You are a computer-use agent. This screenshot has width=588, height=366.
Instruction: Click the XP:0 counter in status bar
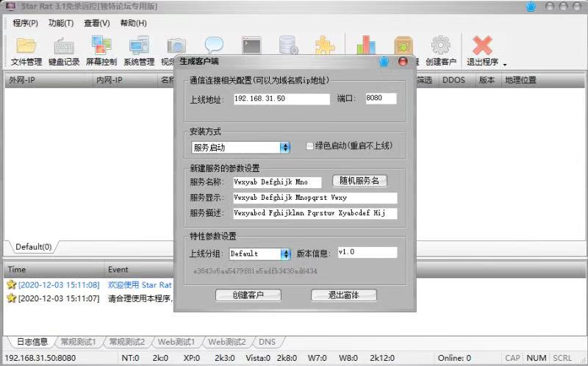192,358
